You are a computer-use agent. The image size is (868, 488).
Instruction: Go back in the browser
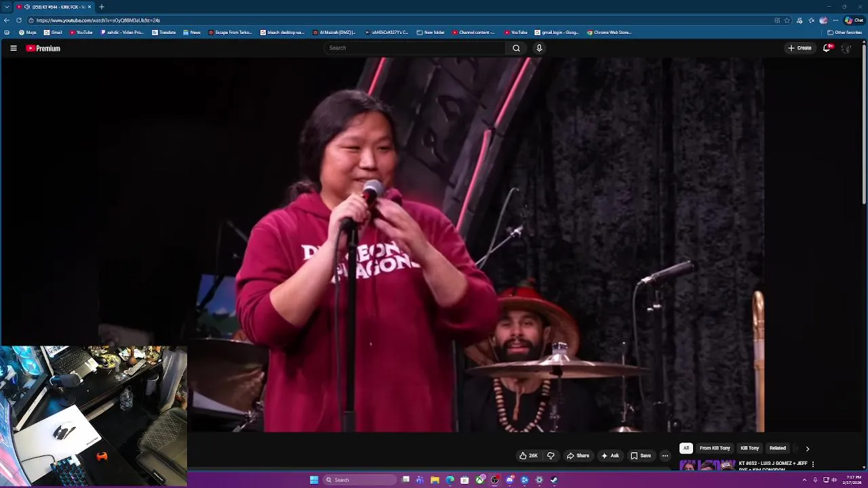[x=7, y=20]
